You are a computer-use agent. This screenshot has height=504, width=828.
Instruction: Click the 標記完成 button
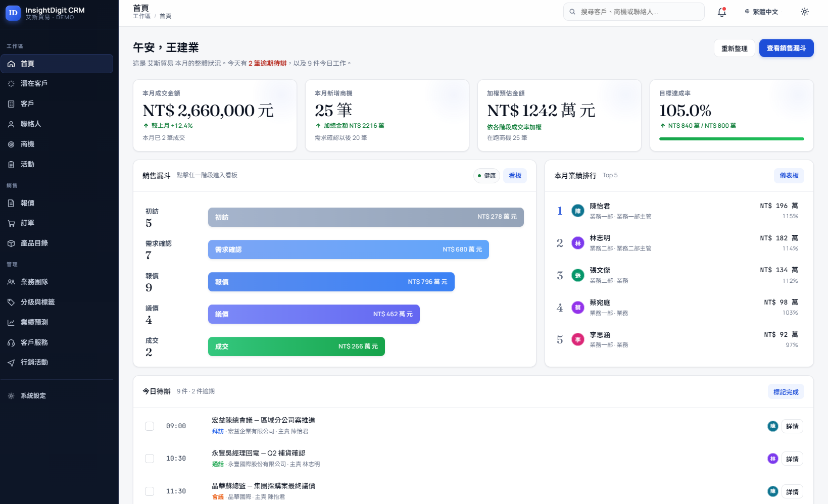(786, 392)
